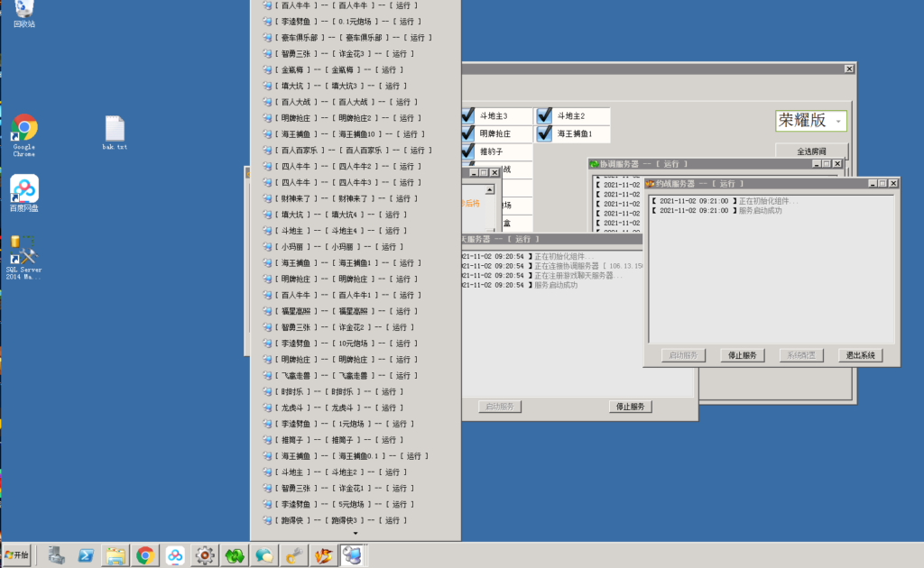Click the 全选房间 button
The width and height of the screenshot is (924, 568).
tap(811, 151)
